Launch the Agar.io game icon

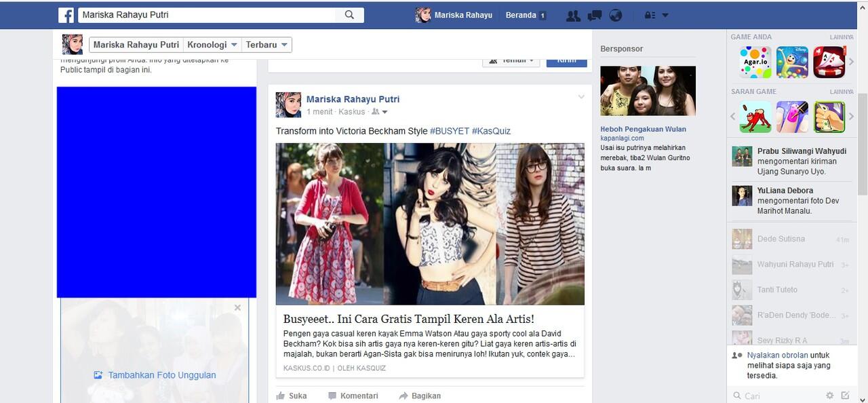(753, 61)
